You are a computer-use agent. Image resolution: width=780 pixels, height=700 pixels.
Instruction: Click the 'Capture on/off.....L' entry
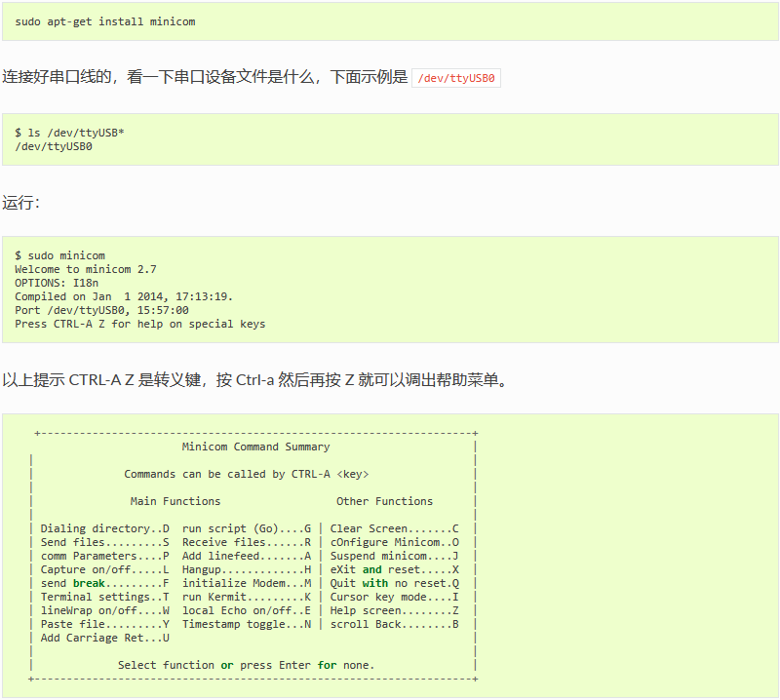(105, 569)
